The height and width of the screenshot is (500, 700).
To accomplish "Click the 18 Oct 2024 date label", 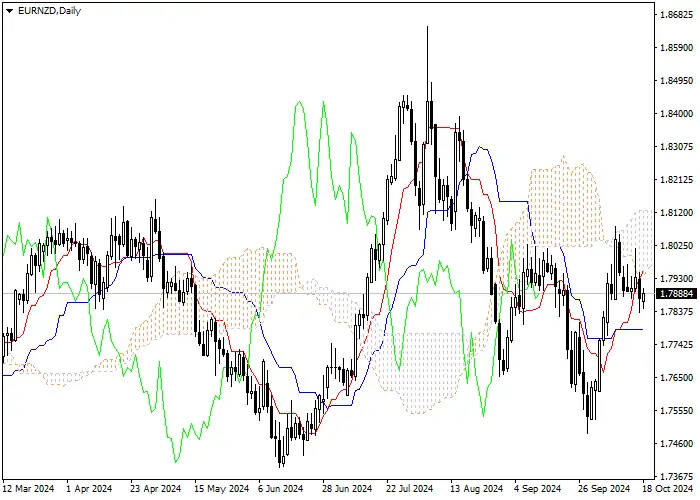I will [x=668, y=489].
